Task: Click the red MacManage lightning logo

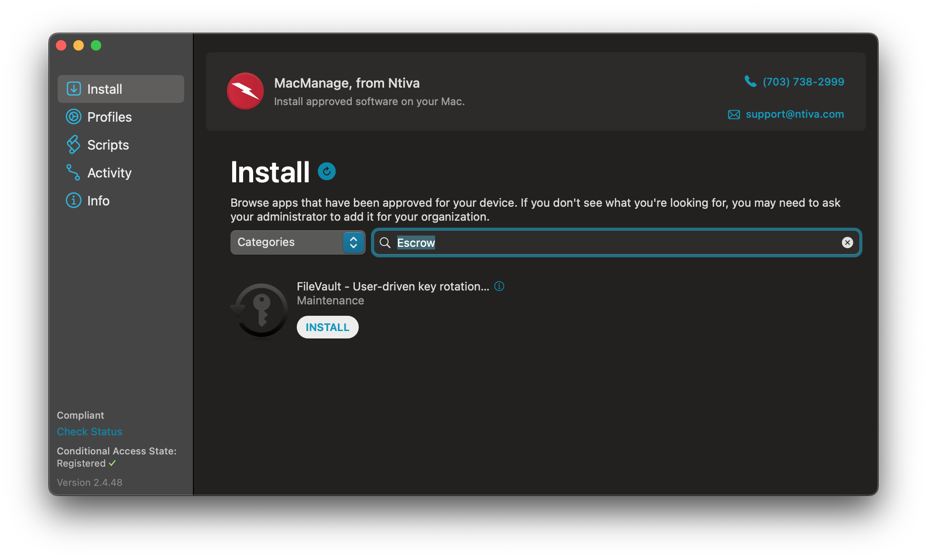Action: coord(245,91)
